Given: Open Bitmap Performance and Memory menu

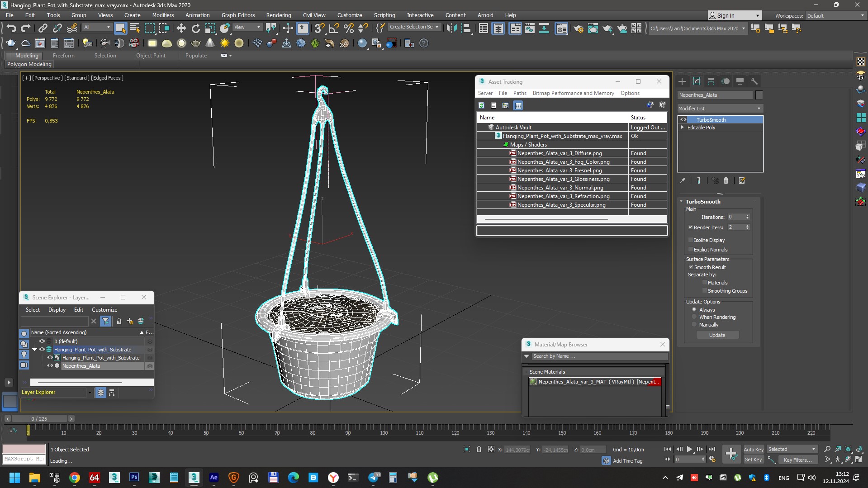Looking at the screenshot, I should (x=573, y=93).
